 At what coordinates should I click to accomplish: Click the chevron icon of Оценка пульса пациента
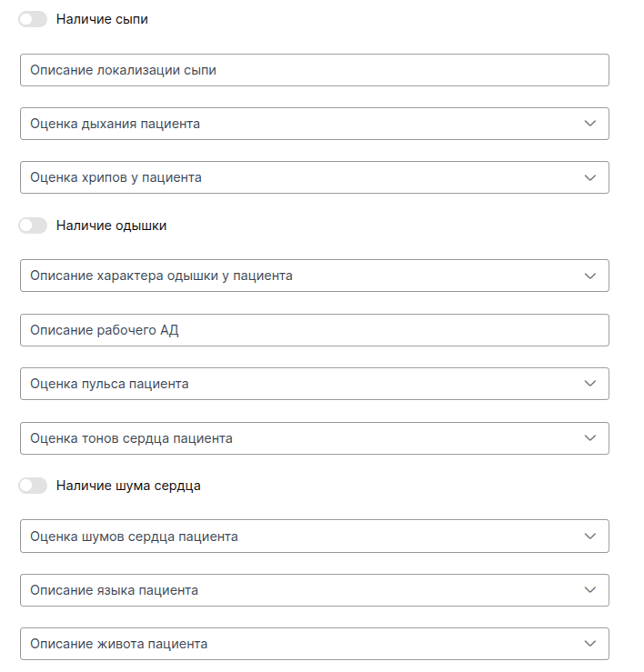pos(590,384)
